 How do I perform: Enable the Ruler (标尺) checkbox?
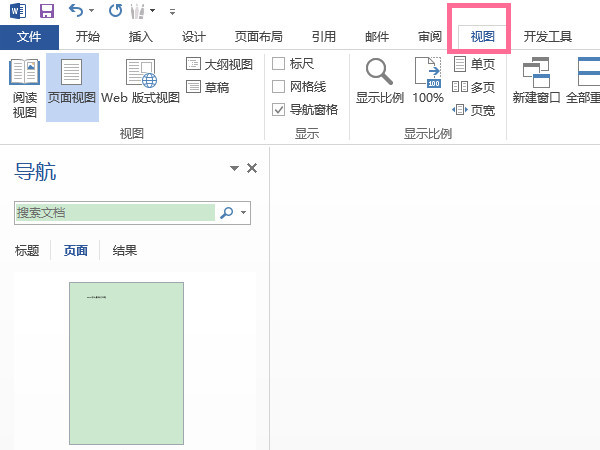(279, 64)
